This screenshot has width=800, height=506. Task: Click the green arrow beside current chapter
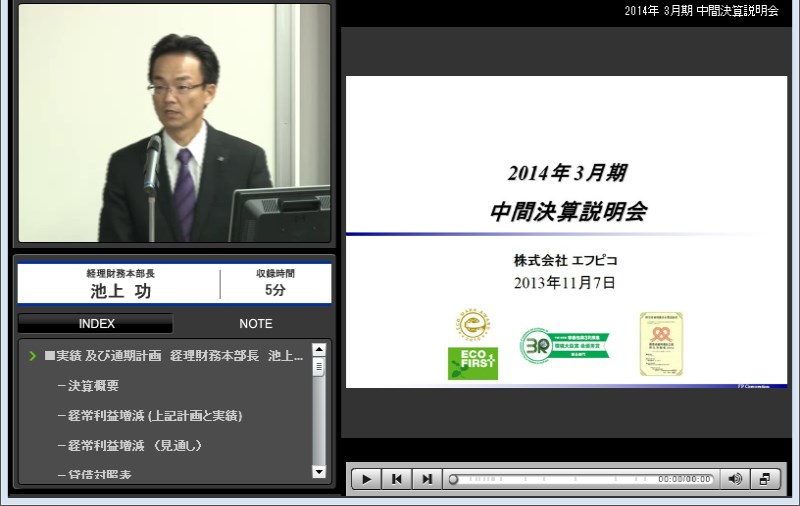click(33, 356)
